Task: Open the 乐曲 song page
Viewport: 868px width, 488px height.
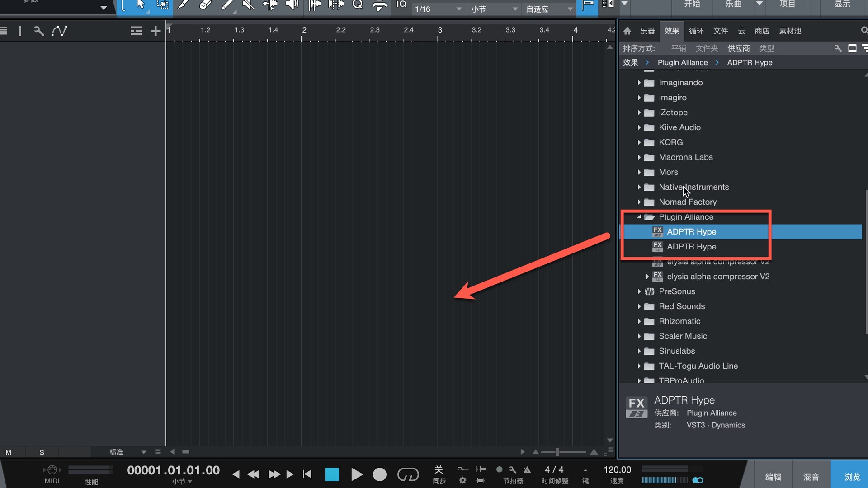Action: pos(733,4)
